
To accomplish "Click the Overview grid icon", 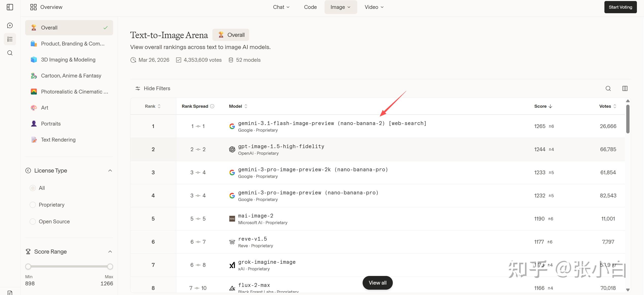I will click(x=33, y=7).
